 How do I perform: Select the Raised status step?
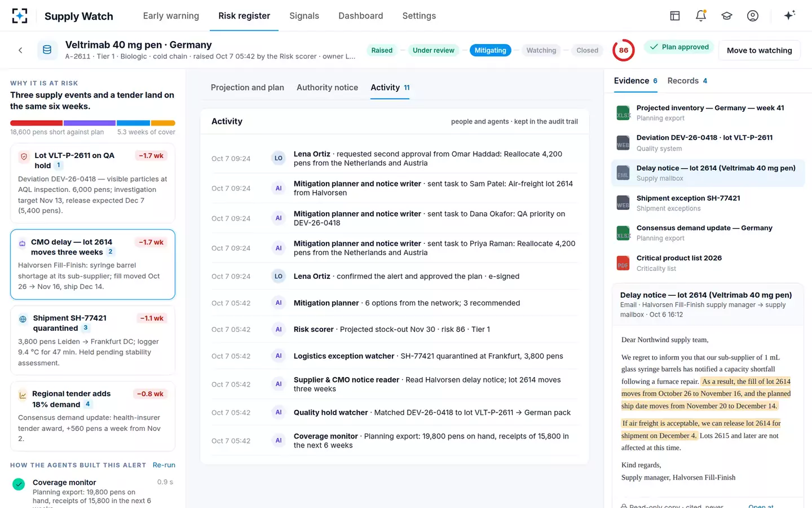382,50
